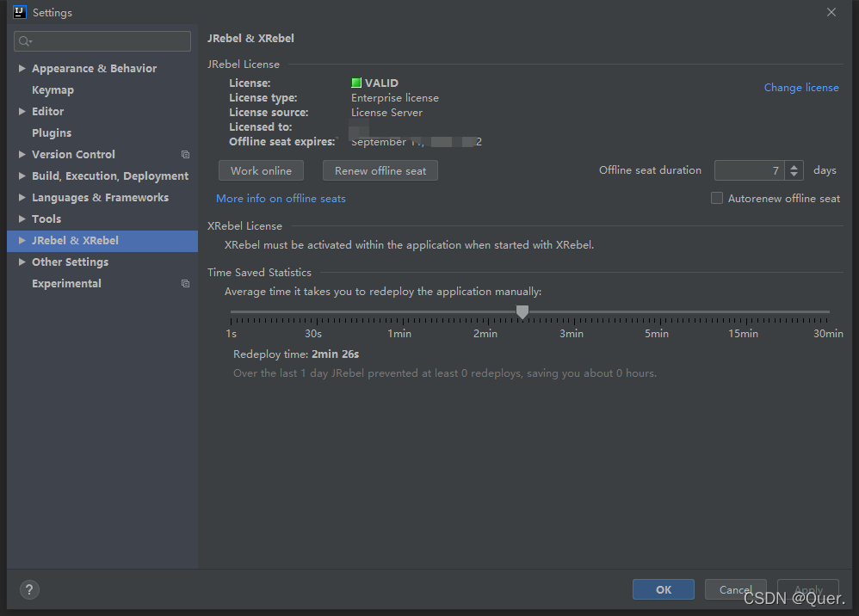Click the 30s mark on redeploy slider
The width and height of the screenshot is (859, 616).
[x=313, y=334]
